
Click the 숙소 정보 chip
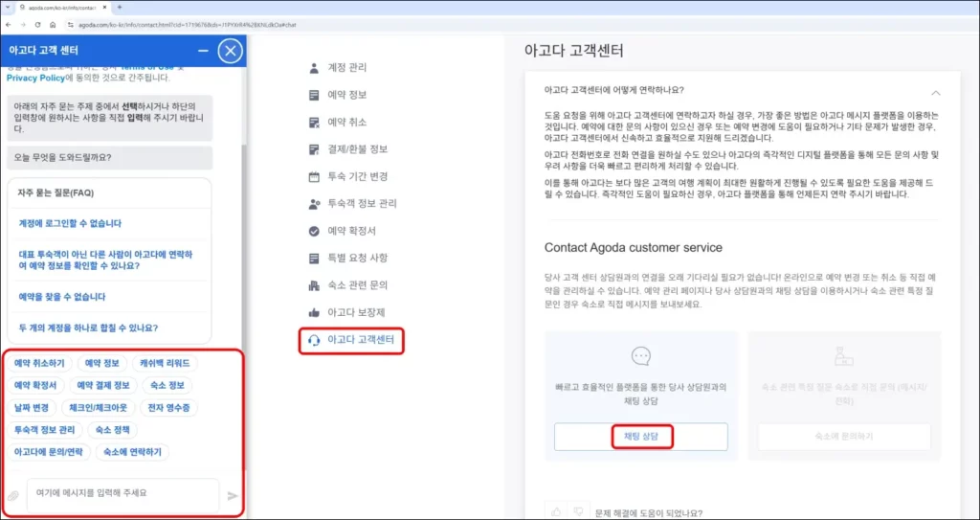tap(167, 385)
